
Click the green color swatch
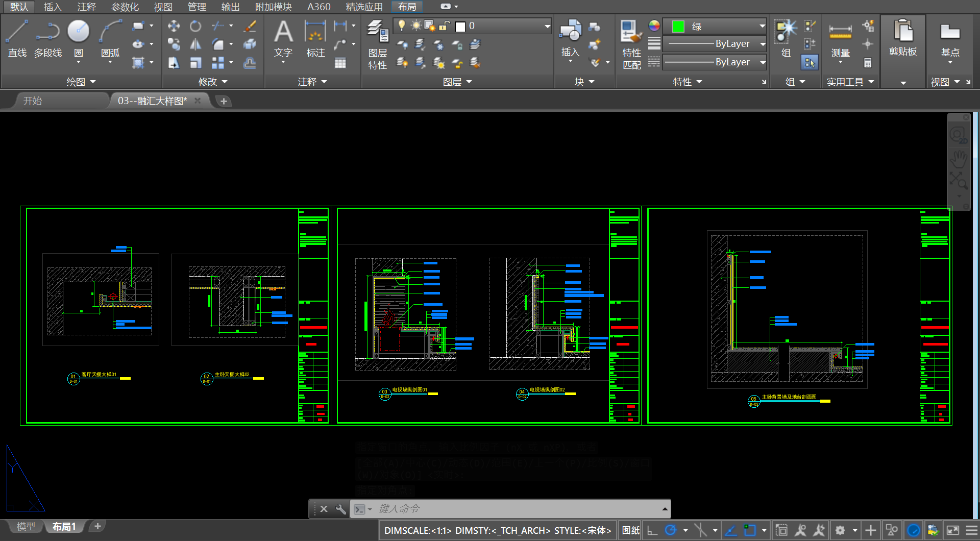point(678,26)
